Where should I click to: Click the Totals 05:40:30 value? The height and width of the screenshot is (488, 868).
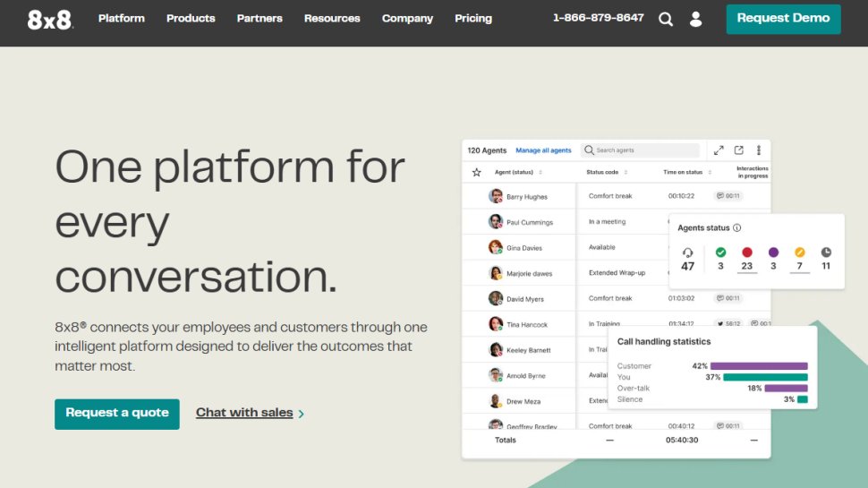[682, 440]
